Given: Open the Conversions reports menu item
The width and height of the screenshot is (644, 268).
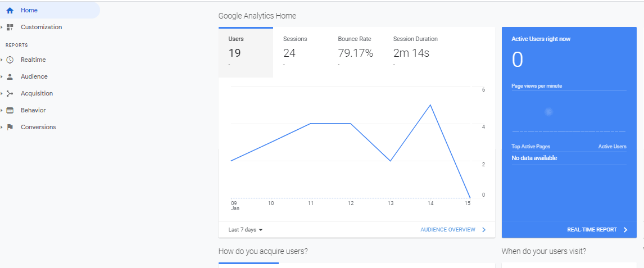Looking at the screenshot, I should coord(38,128).
